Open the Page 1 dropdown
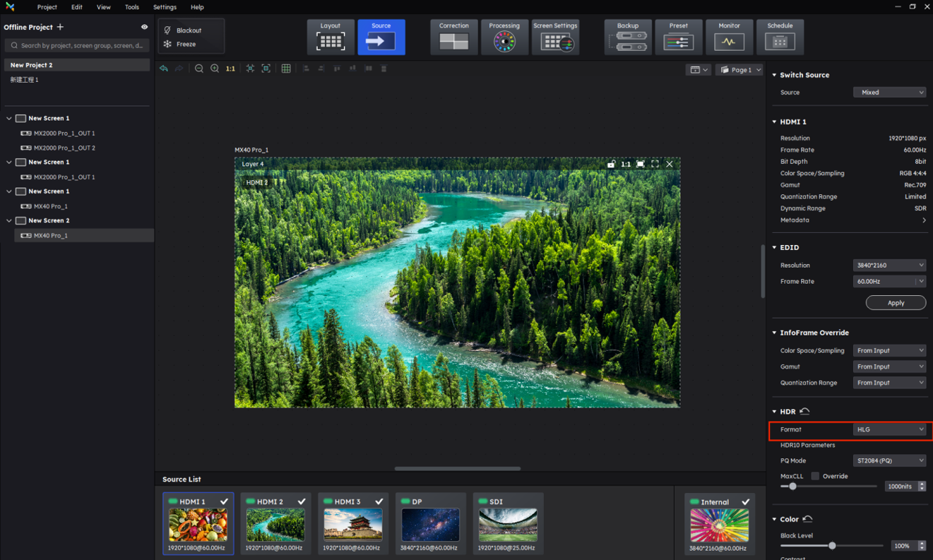933x560 pixels. point(740,70)
